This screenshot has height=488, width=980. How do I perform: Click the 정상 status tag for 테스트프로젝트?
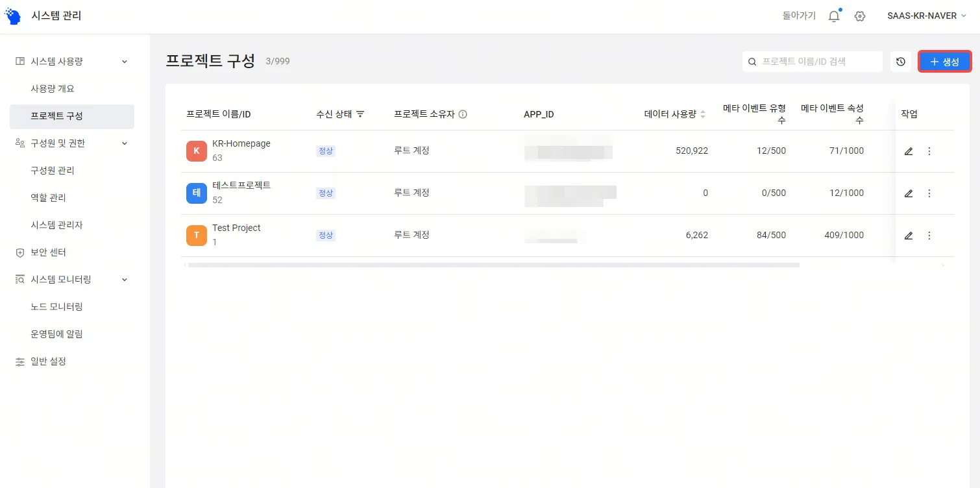[x=326, y=193]
